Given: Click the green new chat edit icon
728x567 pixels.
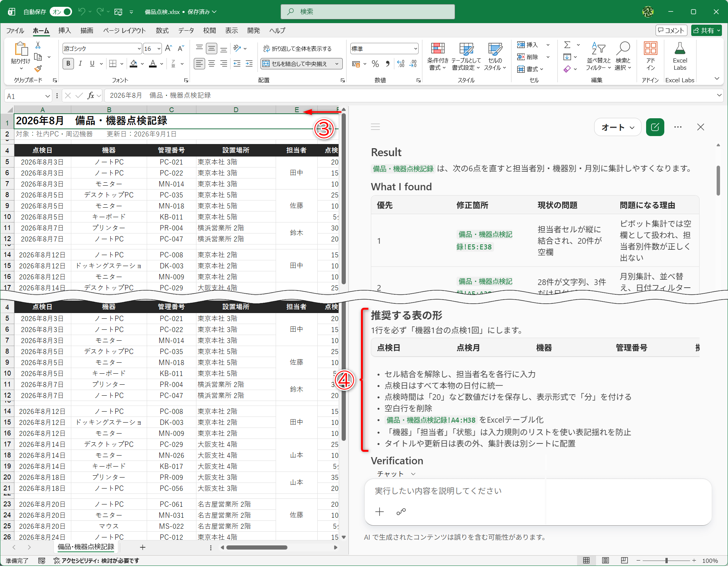Looking at the screenshot, I should (x=655, y=127).
